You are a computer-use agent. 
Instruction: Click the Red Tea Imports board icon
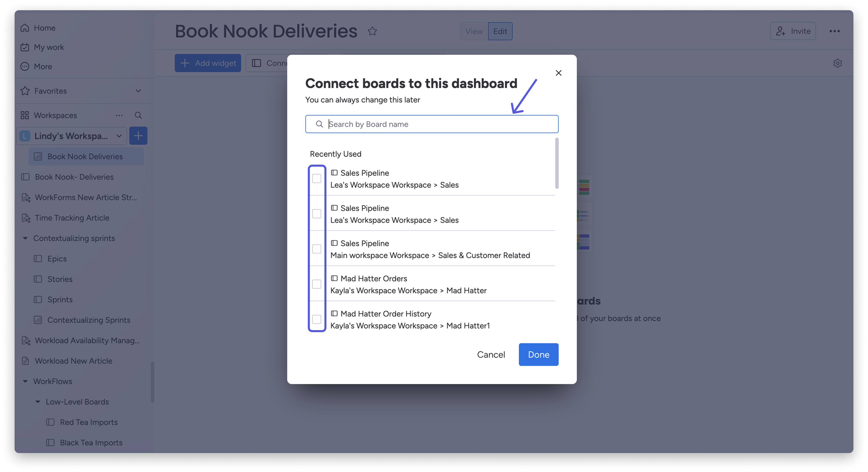50,422
